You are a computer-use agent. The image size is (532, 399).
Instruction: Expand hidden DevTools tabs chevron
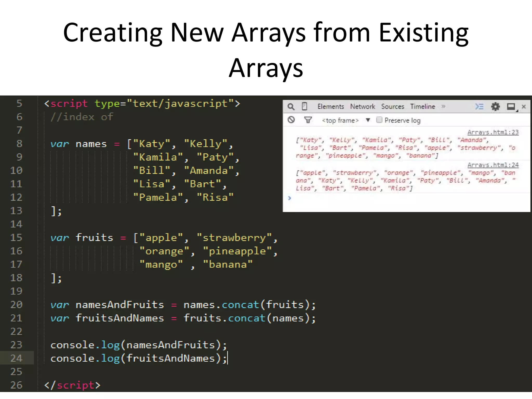click(443, 107)
